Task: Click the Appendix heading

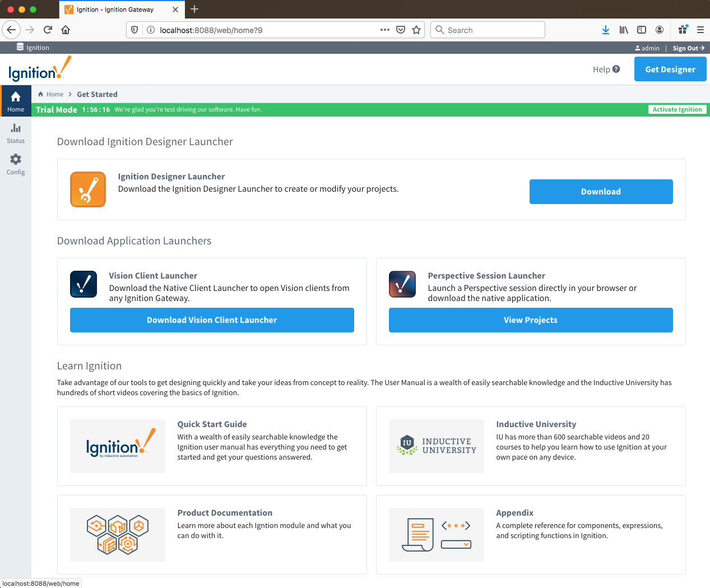Action: pyautogui.click(x=514, y=513)
